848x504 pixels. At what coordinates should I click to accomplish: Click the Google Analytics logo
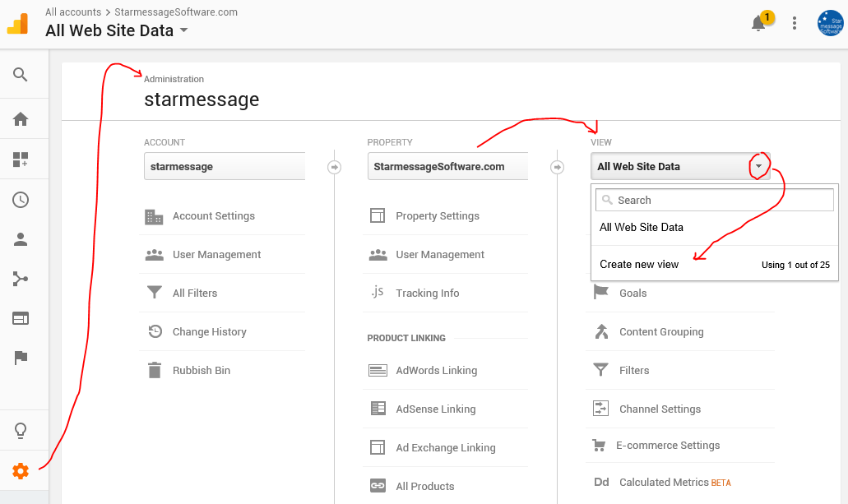[18, 24]
